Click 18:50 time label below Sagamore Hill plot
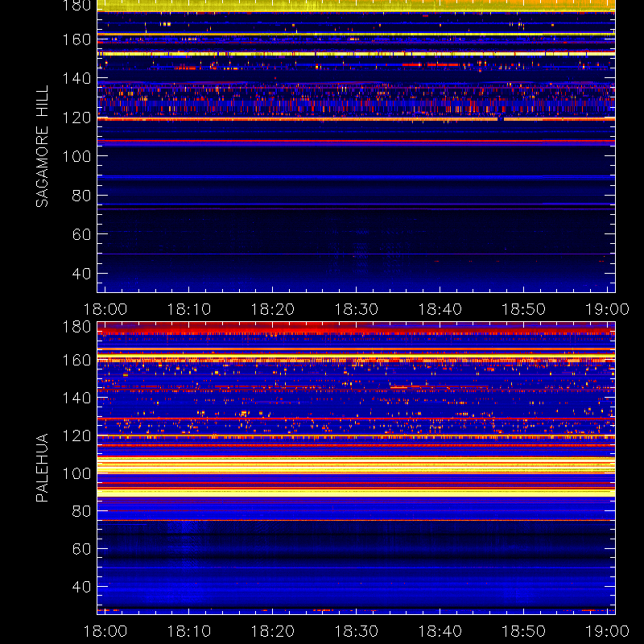644x644 pixels. (x=524, y=309)
